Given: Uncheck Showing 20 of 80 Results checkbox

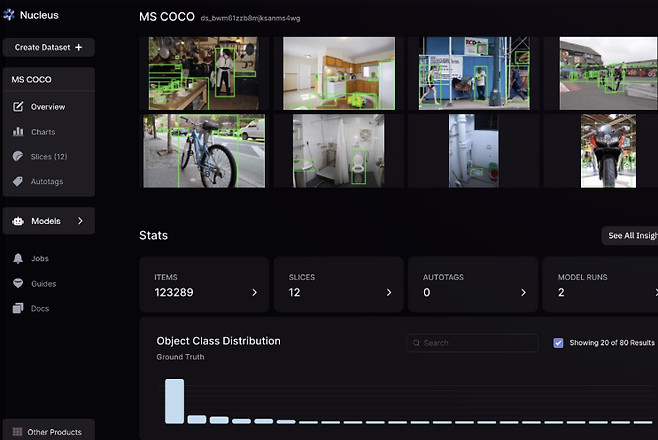Looking at the screenshot, I should pyautogui.click(x=558, y=343).
